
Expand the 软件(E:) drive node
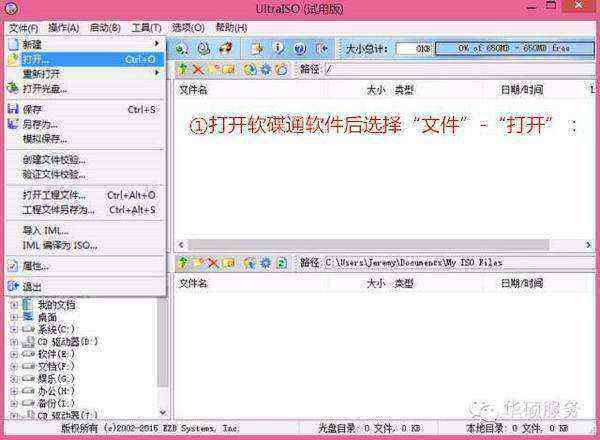[14, 354]
